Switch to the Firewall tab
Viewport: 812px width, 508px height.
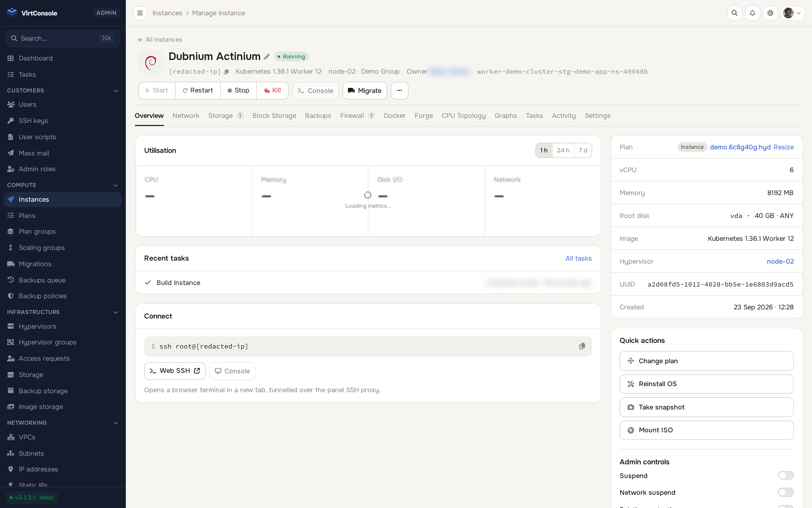357,116
